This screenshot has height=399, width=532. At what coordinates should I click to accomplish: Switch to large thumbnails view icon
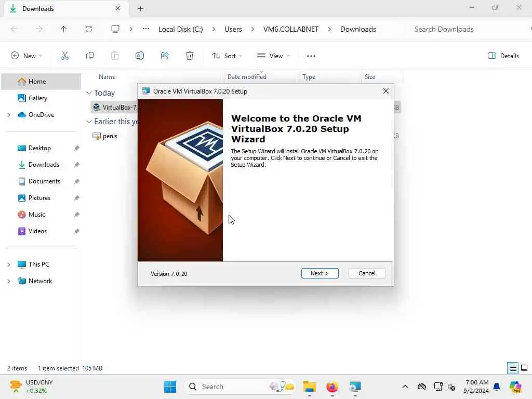524,368
